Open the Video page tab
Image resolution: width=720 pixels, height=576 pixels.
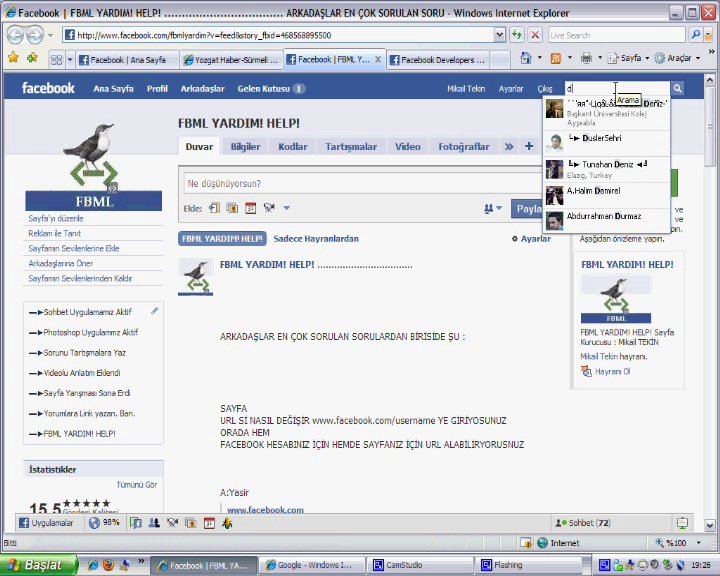coord(407,147)
